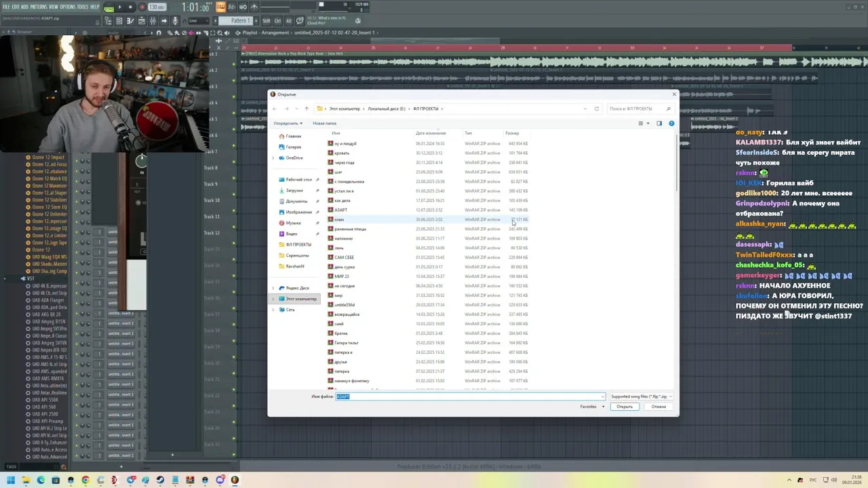
Task: Open the Supported song files type dropdown
Action: [x=640, y=396]
